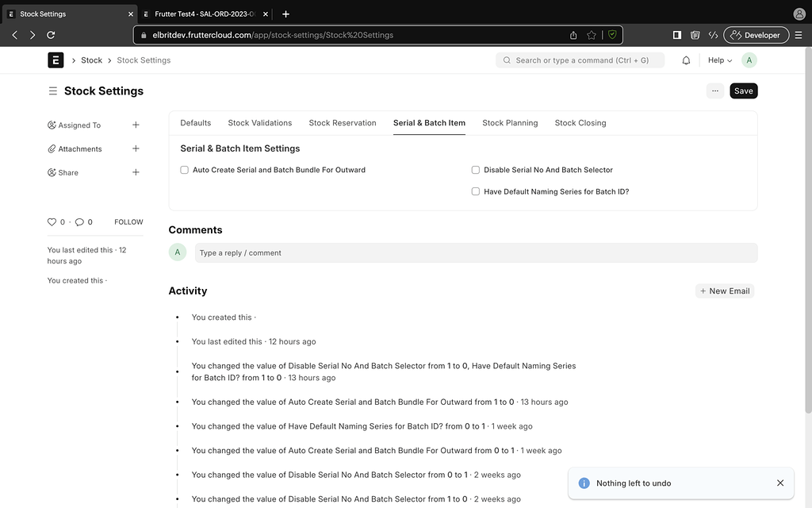Click the notifications bell icon
This screenshot has height=508, width=812.
click(686, 60)
